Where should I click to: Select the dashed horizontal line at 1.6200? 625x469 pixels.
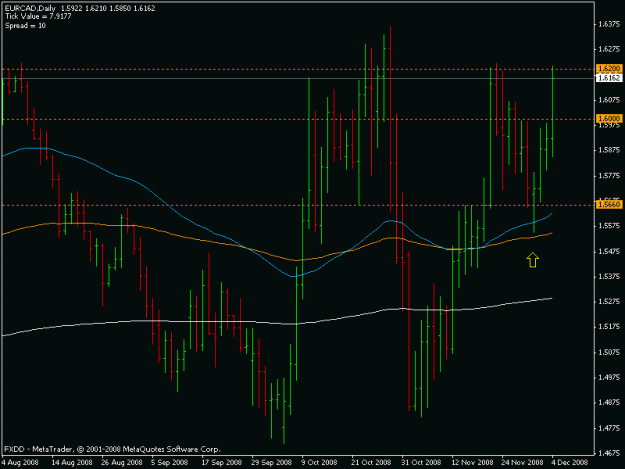pyautogui.click(x=298, y=69)
